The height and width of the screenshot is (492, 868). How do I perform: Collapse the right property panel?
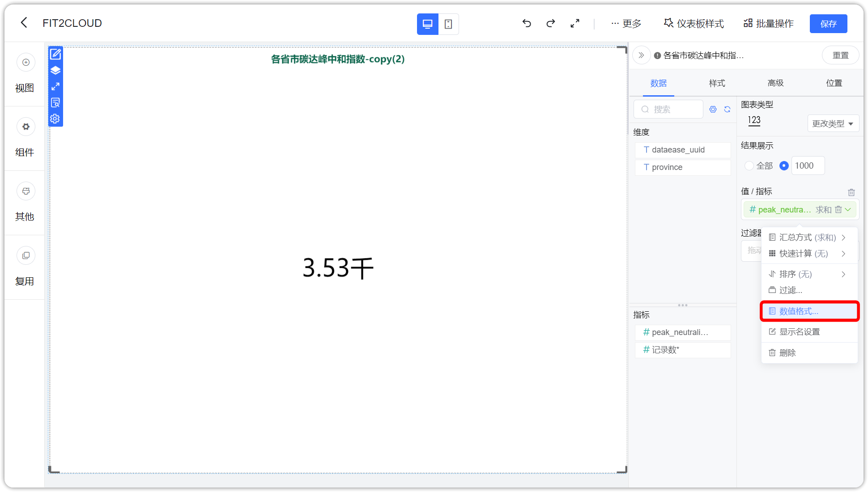point(641,55)
